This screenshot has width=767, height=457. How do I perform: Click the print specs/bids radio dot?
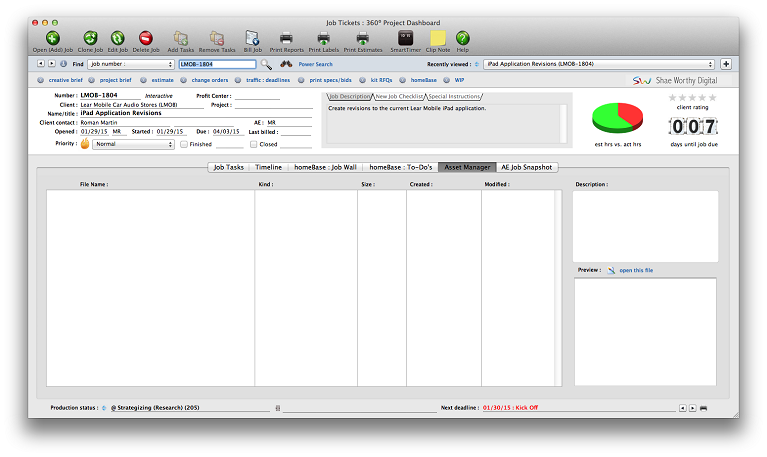[301, 80]
